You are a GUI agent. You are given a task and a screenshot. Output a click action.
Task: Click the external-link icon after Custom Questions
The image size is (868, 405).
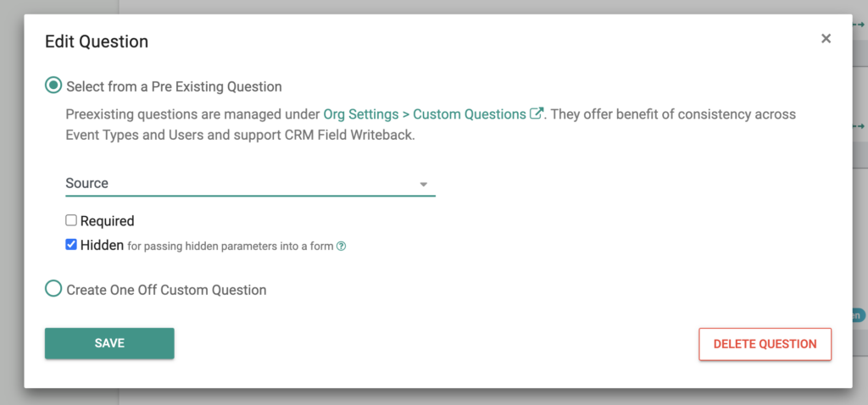tap(536, 114)
